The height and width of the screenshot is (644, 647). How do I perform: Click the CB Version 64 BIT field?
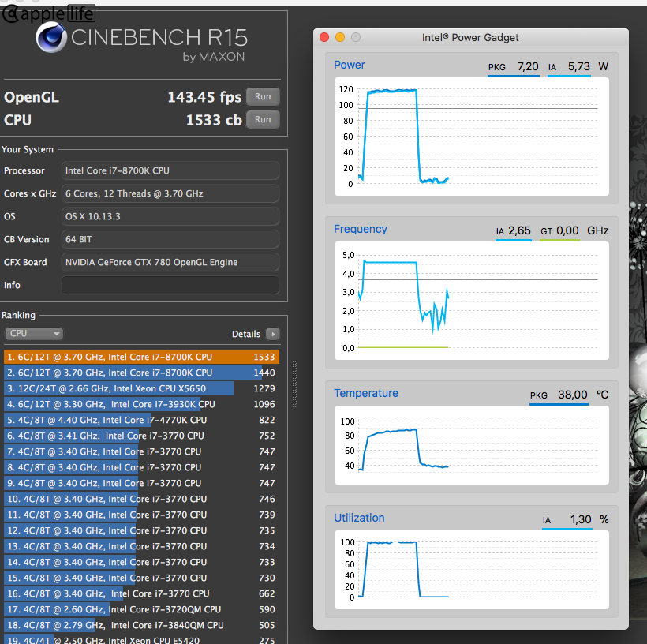click(170, 239)
